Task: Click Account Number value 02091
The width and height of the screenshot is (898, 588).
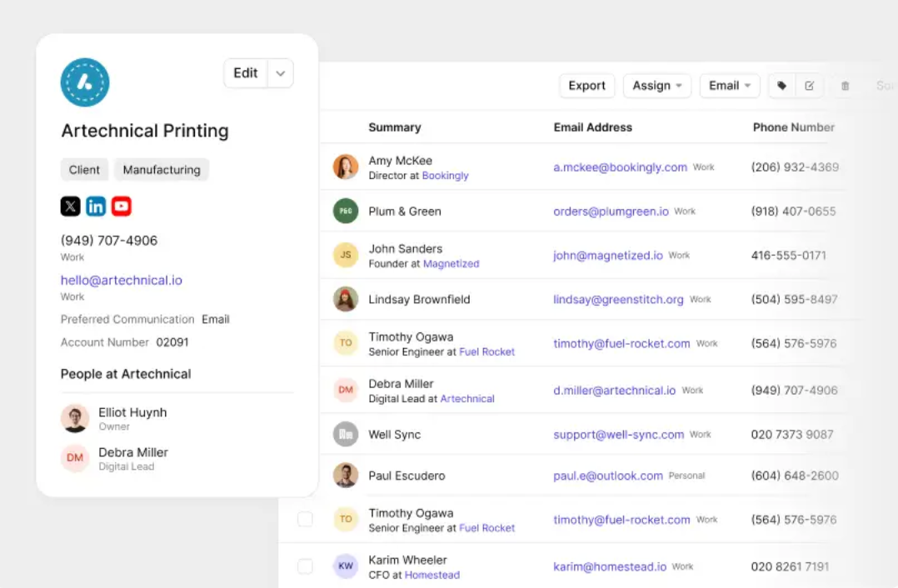Action: click(172, 342)
